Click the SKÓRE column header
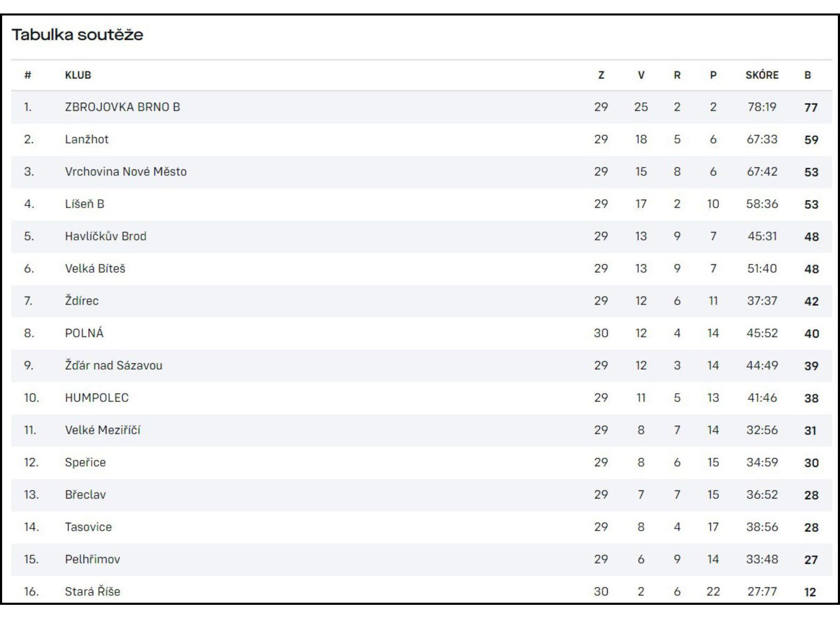The width and height of the screenshot is (840, 617). (x=762, y=75)
